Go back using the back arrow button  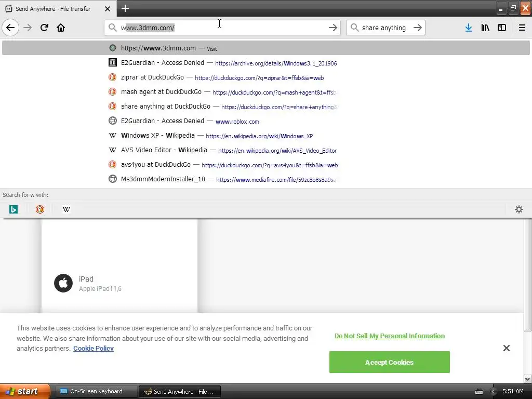(10, 28)
